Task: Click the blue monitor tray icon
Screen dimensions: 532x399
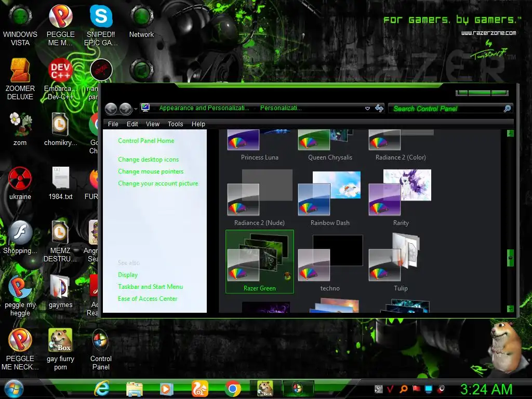Action: click(429, 389)
